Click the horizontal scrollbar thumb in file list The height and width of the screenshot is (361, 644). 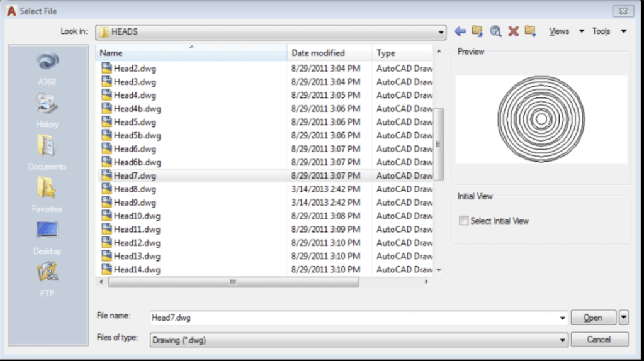click(x=234, y=282)
